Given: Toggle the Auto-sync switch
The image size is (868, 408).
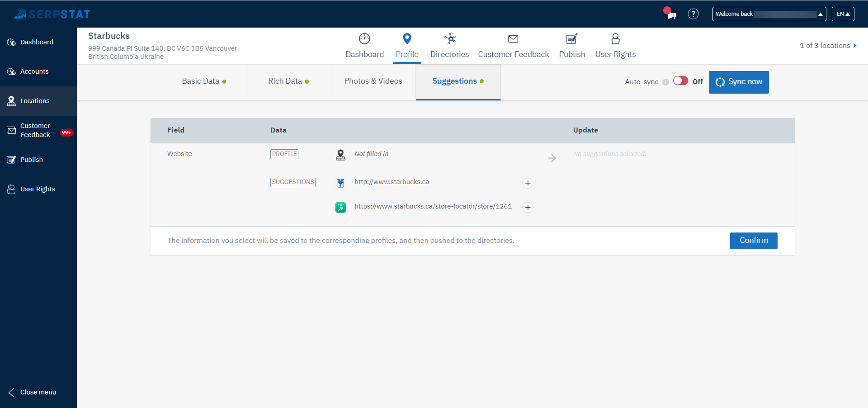Looking at the screenshot, I should click(x=680, y=81).
